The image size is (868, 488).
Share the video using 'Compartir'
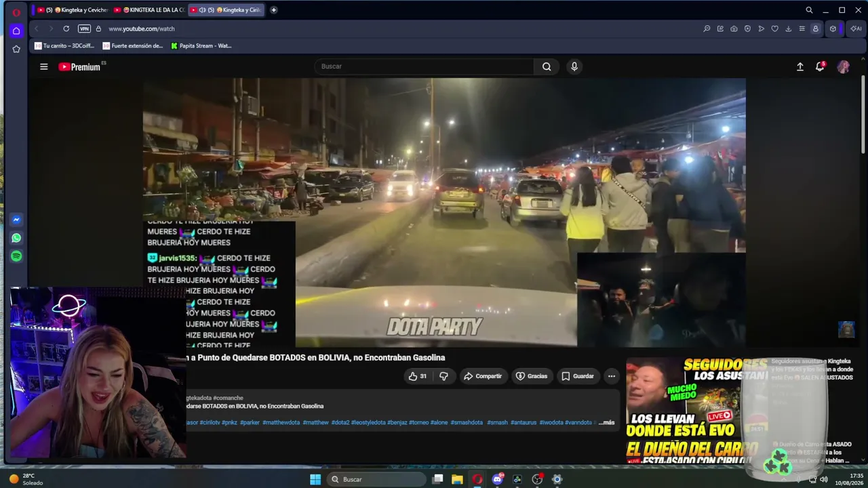click(x=483, y=376)
